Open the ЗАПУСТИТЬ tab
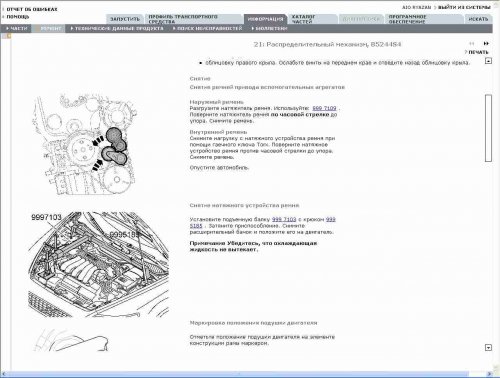Image resolution: width=500 pixels, height=378 pixels. (125, 19)
